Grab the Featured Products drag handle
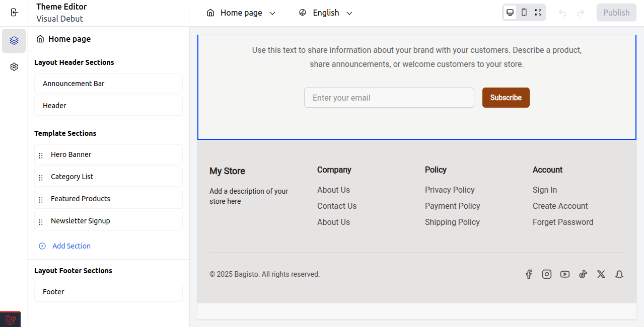The width and height of the screenshot is (644, 327). click(41, 200)
